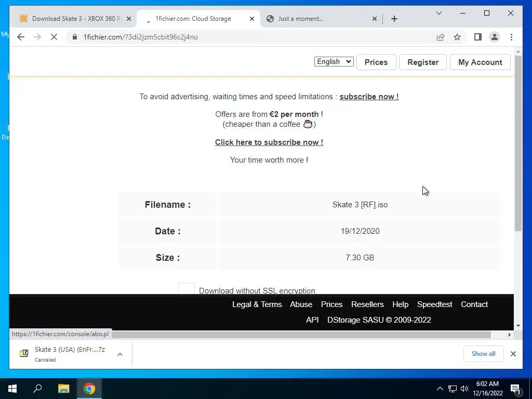Open the network status tray icon

point(453,389)
